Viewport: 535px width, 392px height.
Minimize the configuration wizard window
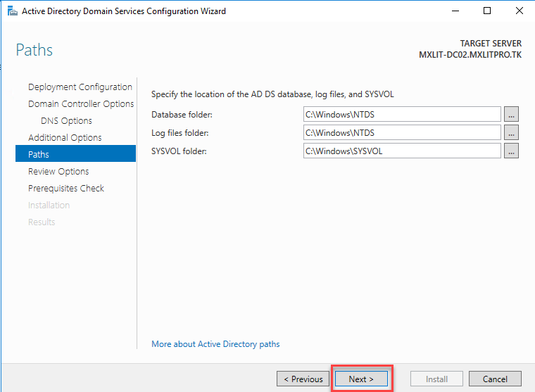tap(455, 11)
